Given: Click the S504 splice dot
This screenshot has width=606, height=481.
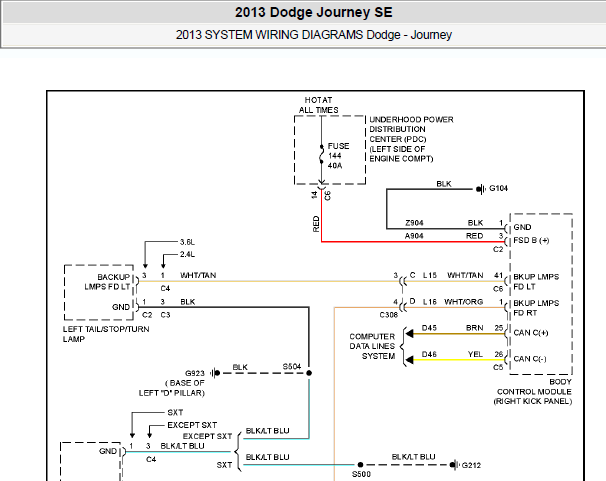Looking at the screenshot, I should (x=309, y=373).
